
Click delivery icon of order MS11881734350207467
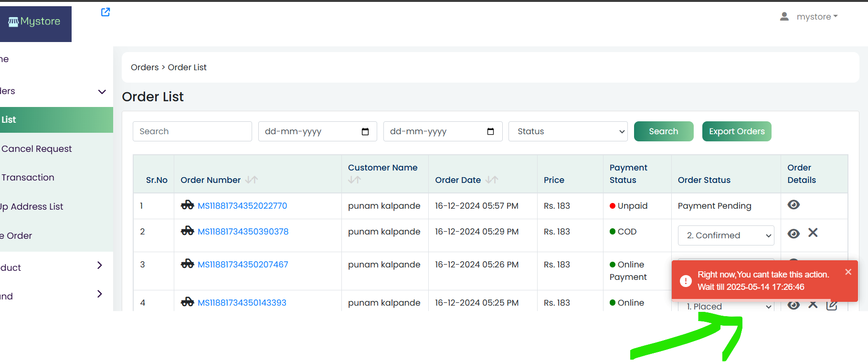187,264
